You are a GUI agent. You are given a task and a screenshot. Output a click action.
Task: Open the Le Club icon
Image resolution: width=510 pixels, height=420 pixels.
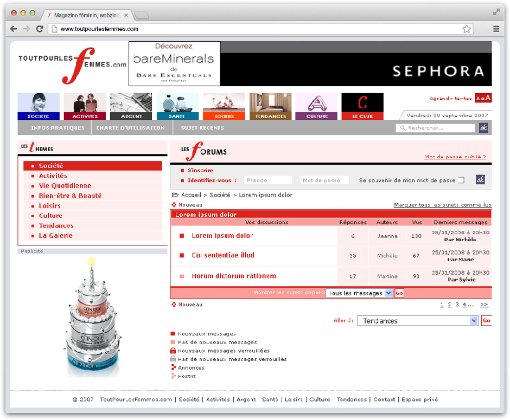tap(362, 106)
